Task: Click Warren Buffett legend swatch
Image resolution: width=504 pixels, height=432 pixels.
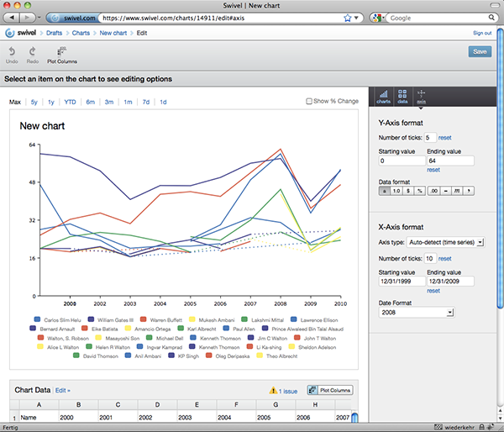Action: tap(144, 319)
